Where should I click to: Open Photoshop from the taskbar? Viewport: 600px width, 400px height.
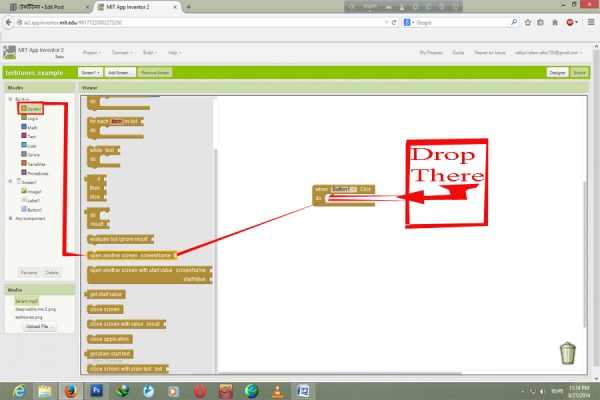pyautogui.click(x=96, y=391)
